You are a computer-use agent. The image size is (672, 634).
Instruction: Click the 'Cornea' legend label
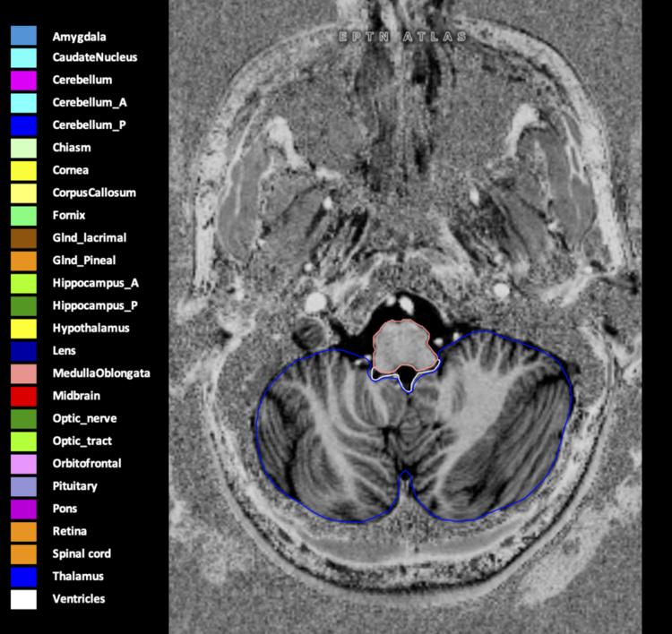[70, 170]
